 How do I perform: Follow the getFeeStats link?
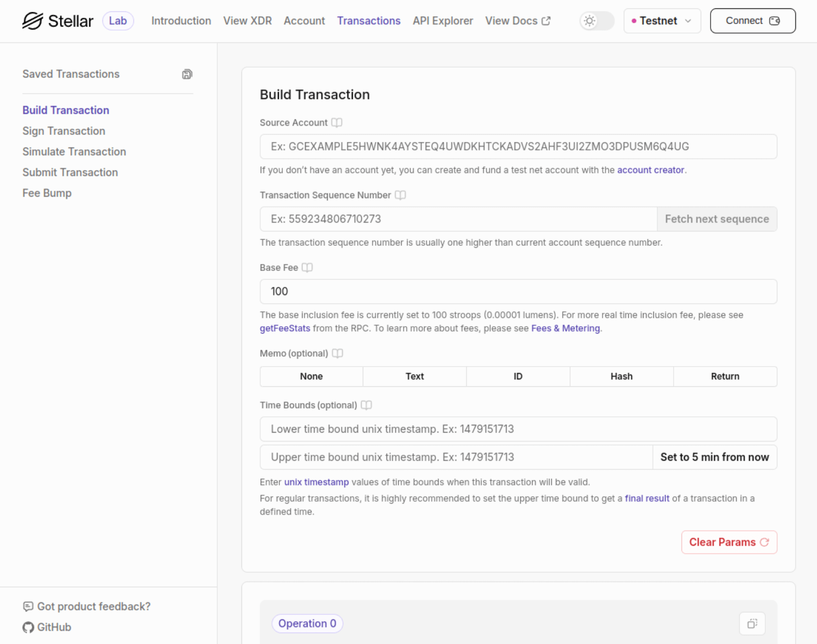tap(285, 328)
